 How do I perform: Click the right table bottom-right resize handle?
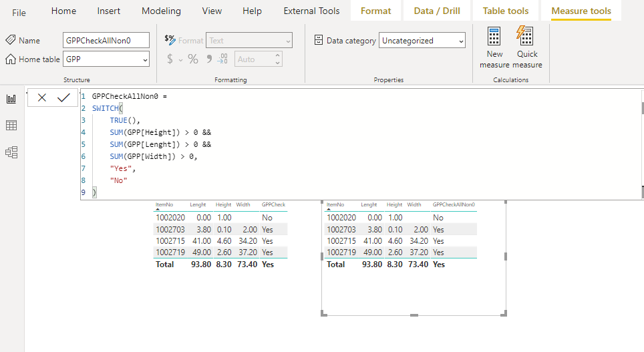504,314
